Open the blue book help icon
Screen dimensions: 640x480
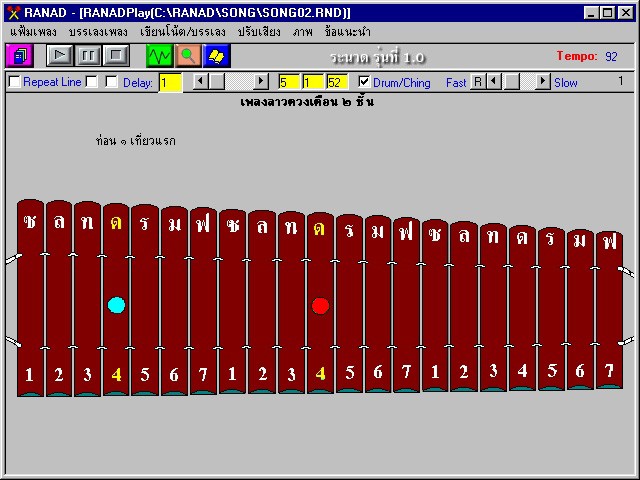[x=217, y=56]
